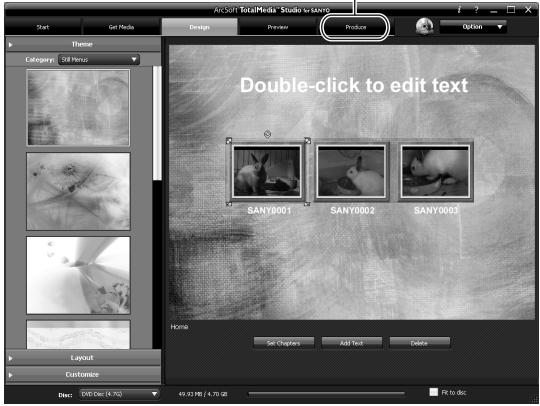Image resolution: width=540 pixels, height=406 pixels.
Task: Expand the Layout panel section
Action: [x=83, y=358]
